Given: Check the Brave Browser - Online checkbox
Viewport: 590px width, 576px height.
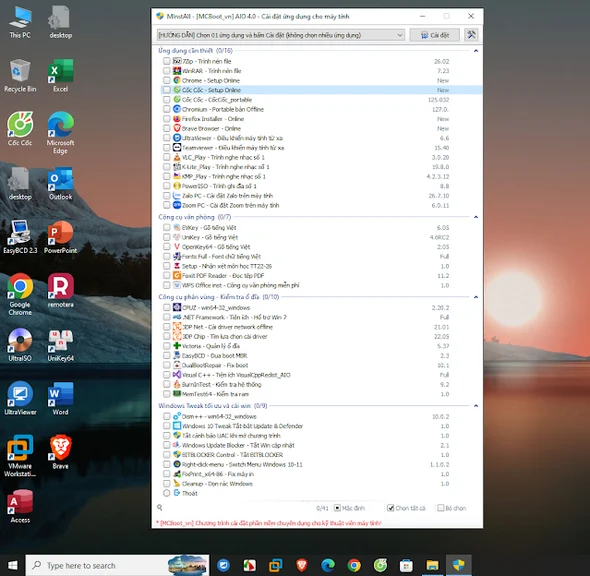Looking at the screenshot, I should coord(167,128).
